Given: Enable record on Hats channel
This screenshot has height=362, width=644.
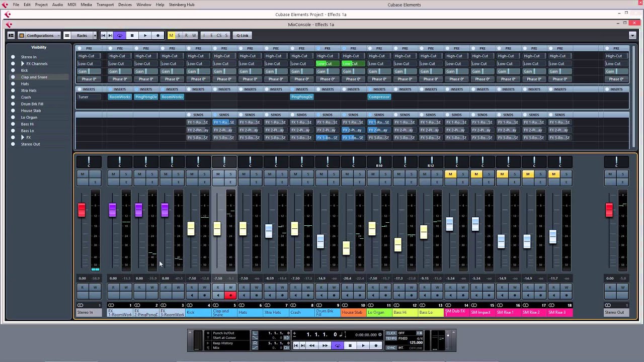Looking at the screenshot, I should point(257,295).
